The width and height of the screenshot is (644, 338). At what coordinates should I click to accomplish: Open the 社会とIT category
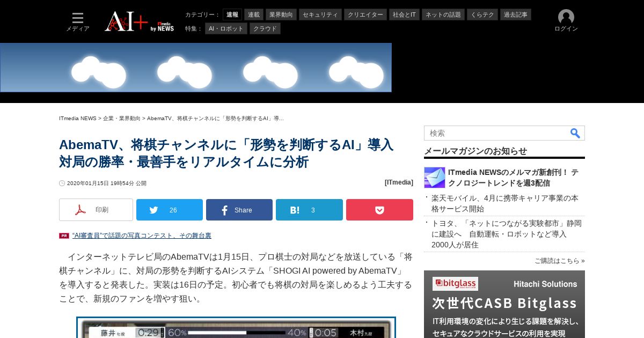[x=404, y=14]
